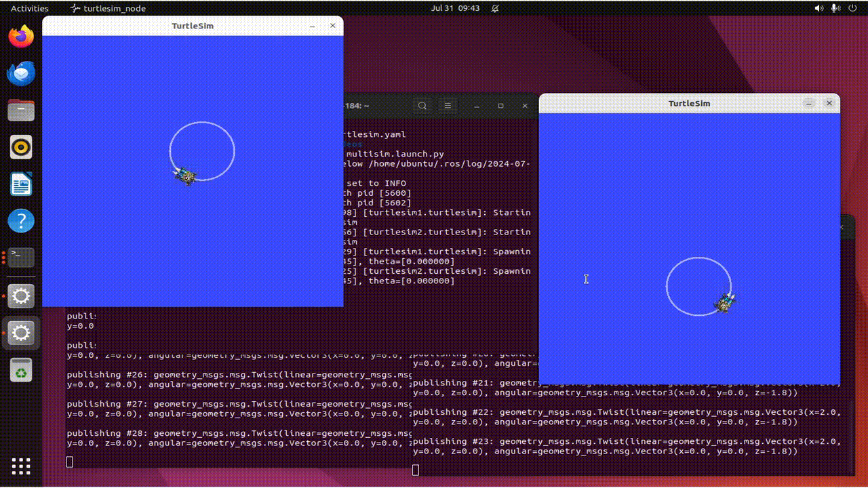Open the terminal hamburger menu
868x488 pixels.
pyautogui.click(x=448, y=106)
